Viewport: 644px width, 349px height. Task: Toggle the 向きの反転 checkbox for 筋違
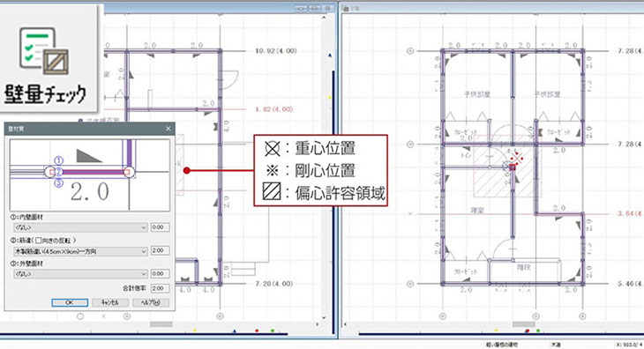tap(38, 241)
